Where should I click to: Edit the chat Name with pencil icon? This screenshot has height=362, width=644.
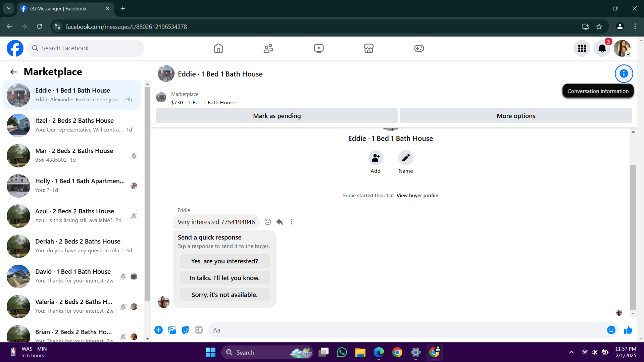406,158
